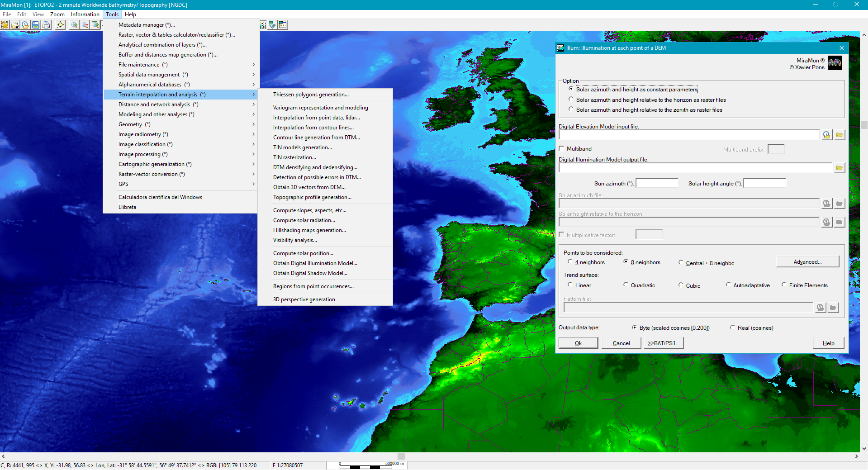
Task: Open the Zoom menu
Action: [57, 14]
